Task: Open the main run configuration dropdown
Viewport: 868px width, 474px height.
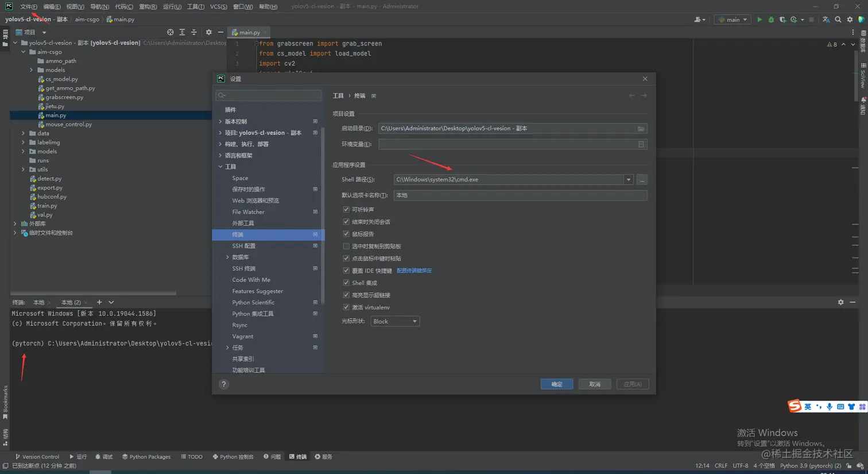Action: [733, 20]
